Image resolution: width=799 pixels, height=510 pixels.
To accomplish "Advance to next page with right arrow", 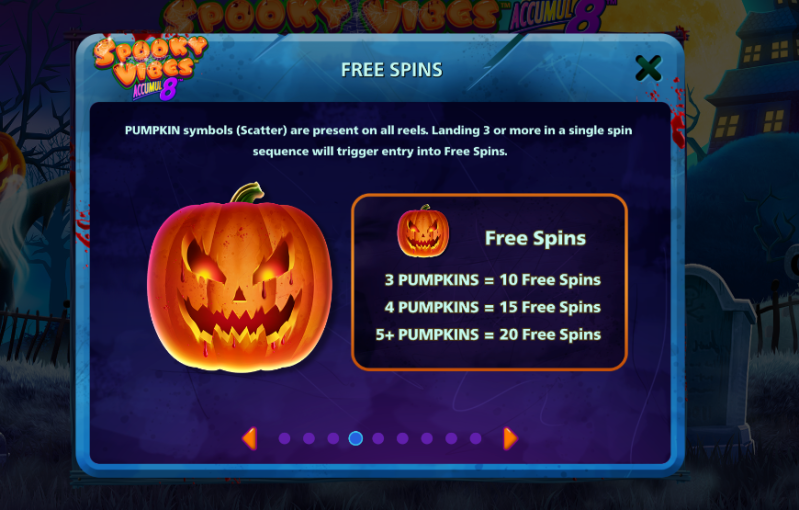I will coord(510,439).
